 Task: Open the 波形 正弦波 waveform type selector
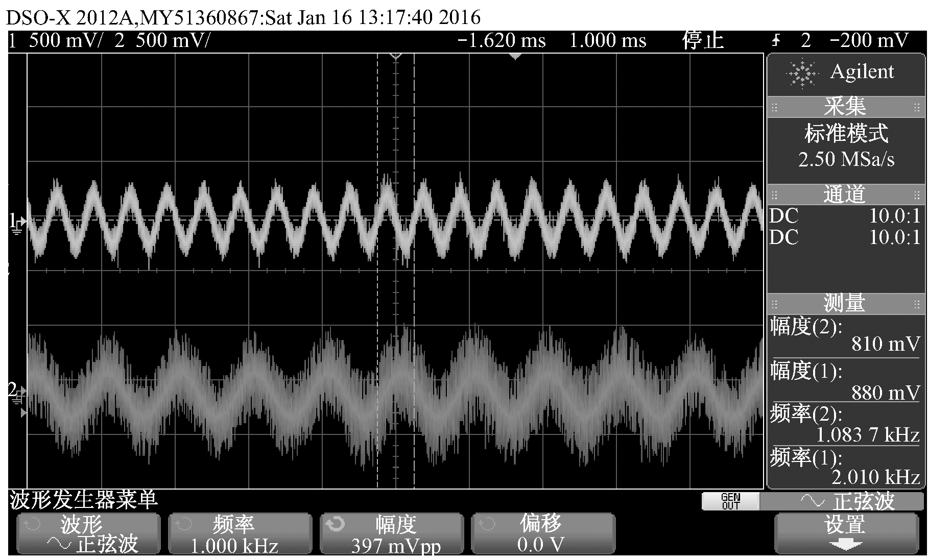click(88, 534)
